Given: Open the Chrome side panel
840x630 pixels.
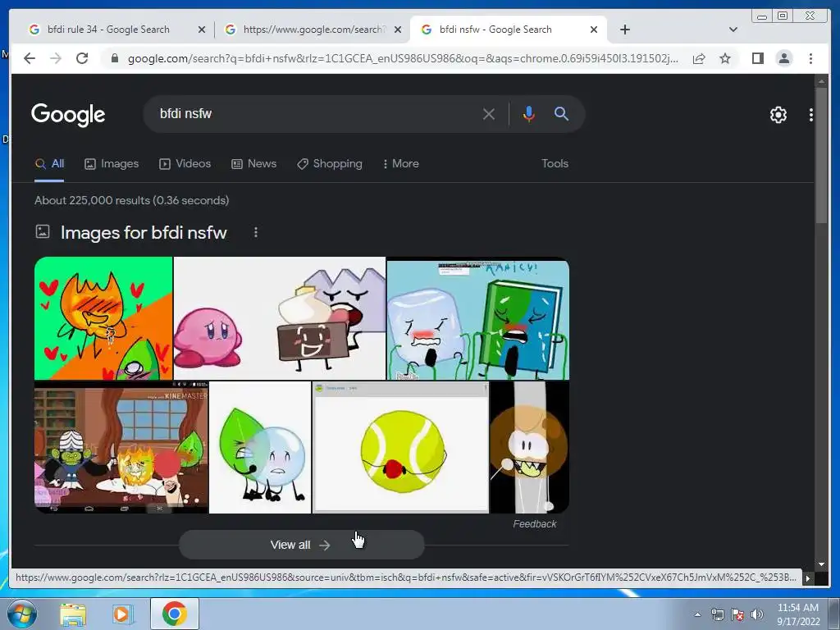Looking at the screenshot, I should pyautogui.click(x=757, y=58).
